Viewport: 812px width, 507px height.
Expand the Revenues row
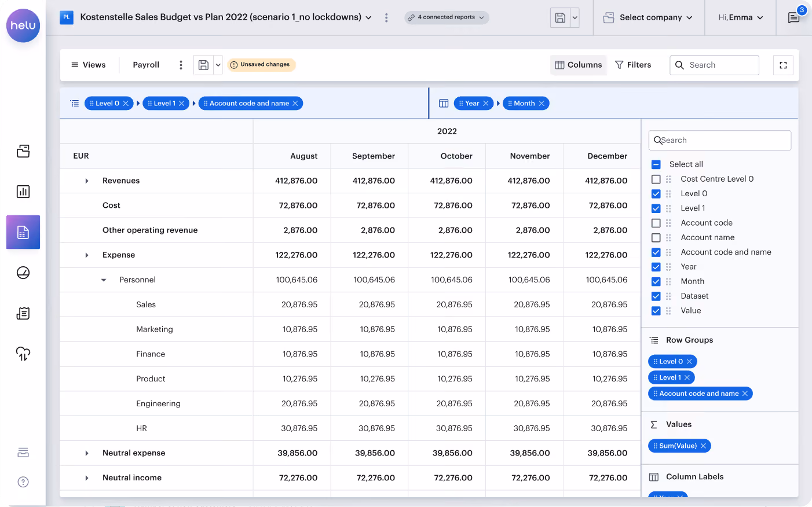87,181
